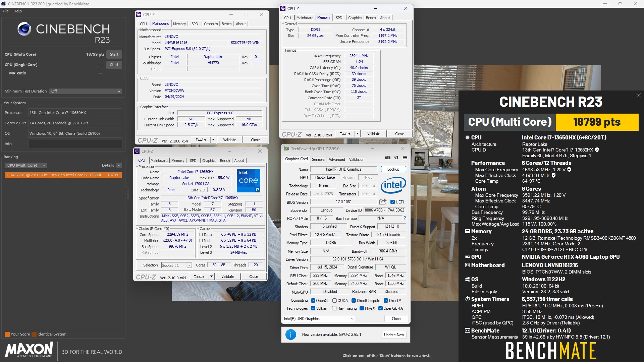Viewport: 644px width, 362px height.
Task: Select the 14C/20T i7-13650HX ranking row
Action: (63, 175)
